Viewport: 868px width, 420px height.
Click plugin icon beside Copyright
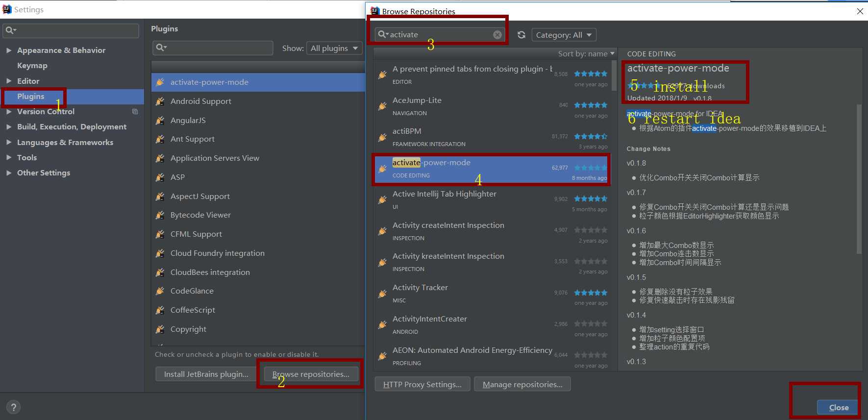coord(160,329)
